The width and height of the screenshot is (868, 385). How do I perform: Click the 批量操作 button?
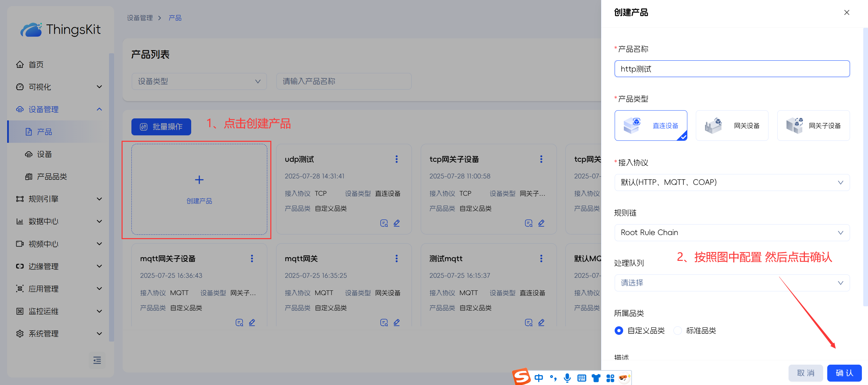click(161, 127)
